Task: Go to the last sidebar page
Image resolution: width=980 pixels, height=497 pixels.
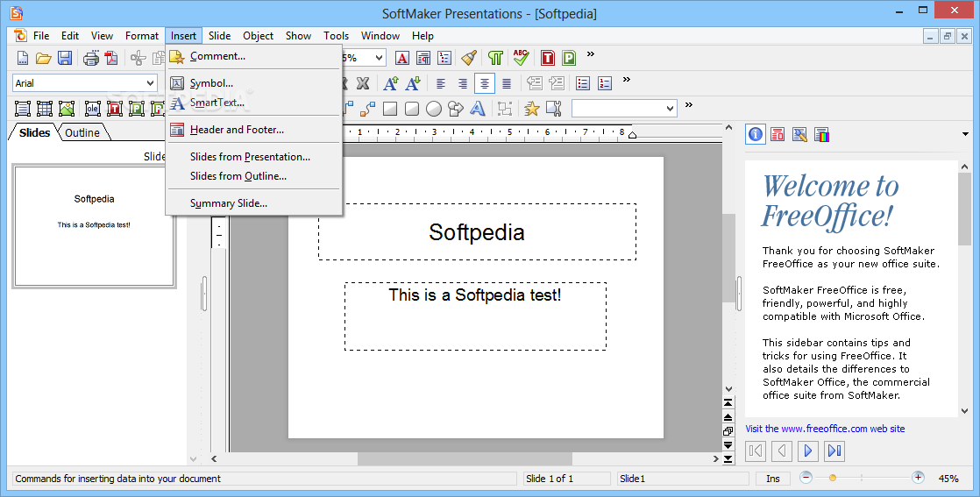Action: pos(834,451)
